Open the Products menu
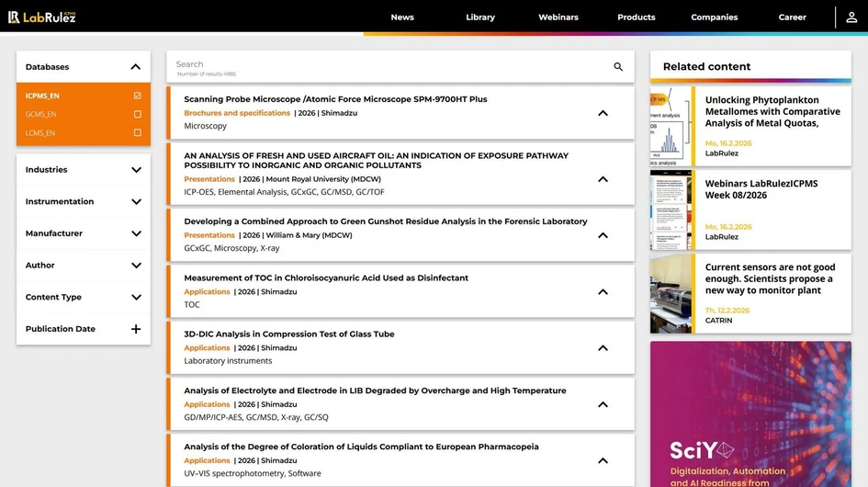The width and height of the screenshot is (868, 487). 637,17
